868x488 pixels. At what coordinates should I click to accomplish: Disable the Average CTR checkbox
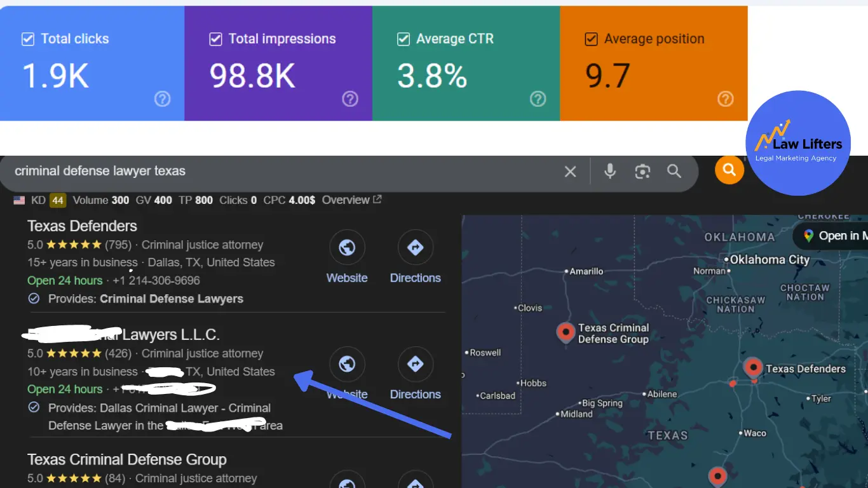point(403,39)
